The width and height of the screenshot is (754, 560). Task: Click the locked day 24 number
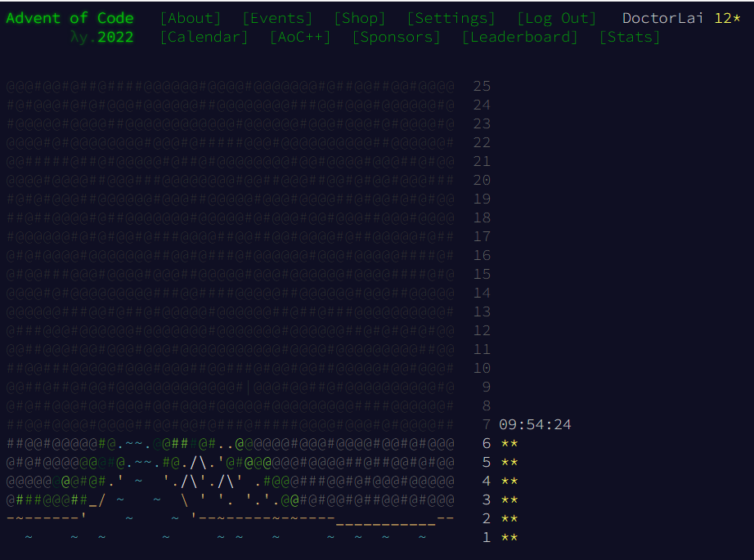[x=482, y=105]
